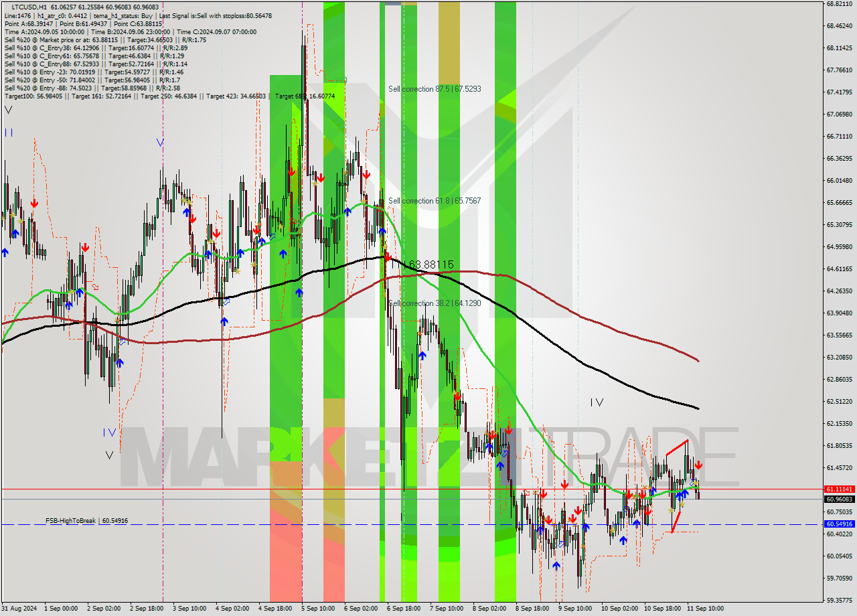Click the '31 Aug 2024' time axis label
This screenshot has height=616, width=857.
click(19, 609)
